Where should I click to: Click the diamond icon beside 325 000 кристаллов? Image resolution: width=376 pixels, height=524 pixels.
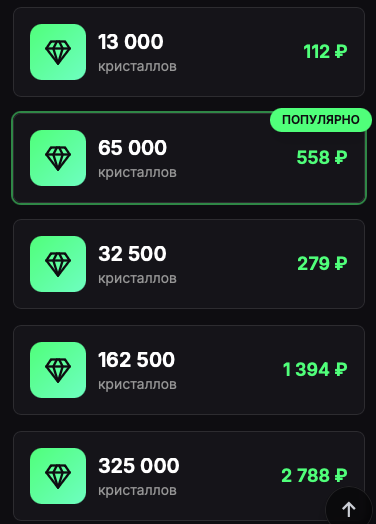(x=58, y=476)
